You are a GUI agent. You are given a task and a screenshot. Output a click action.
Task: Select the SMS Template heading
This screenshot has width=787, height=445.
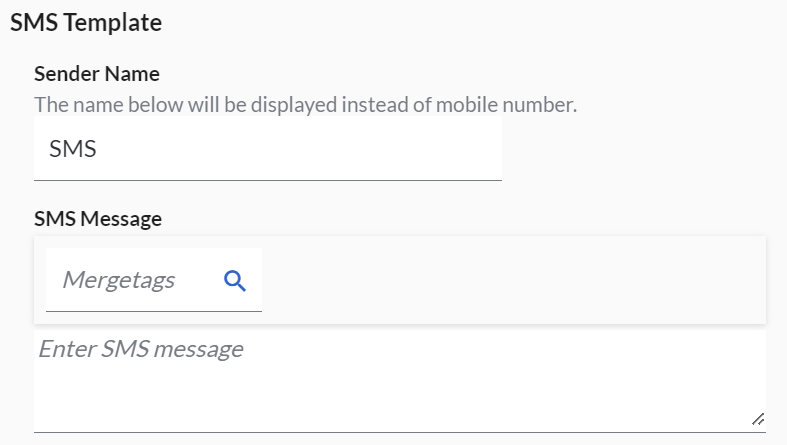click(86, 23)
